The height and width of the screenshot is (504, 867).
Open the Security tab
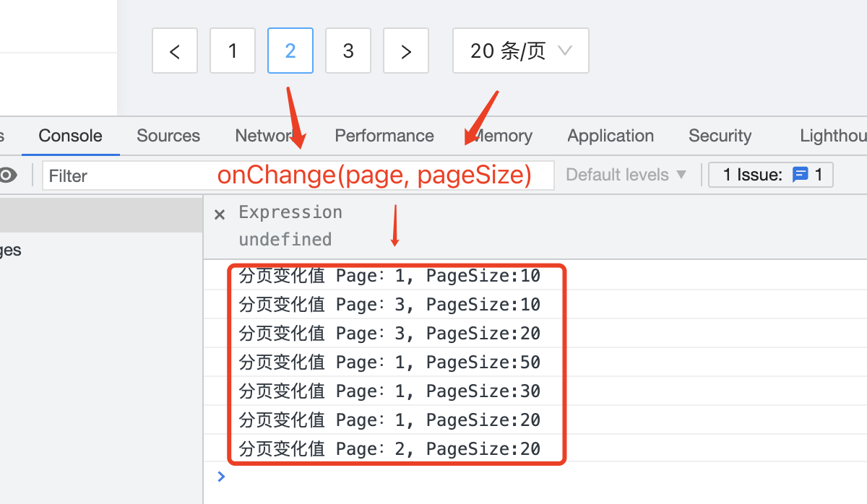(720, 136)
